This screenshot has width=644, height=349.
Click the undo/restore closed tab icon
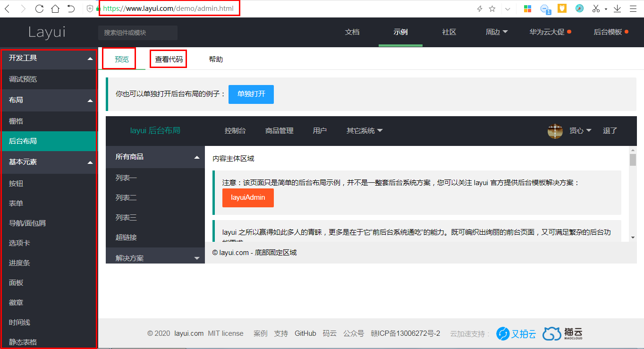coord(71,9)
